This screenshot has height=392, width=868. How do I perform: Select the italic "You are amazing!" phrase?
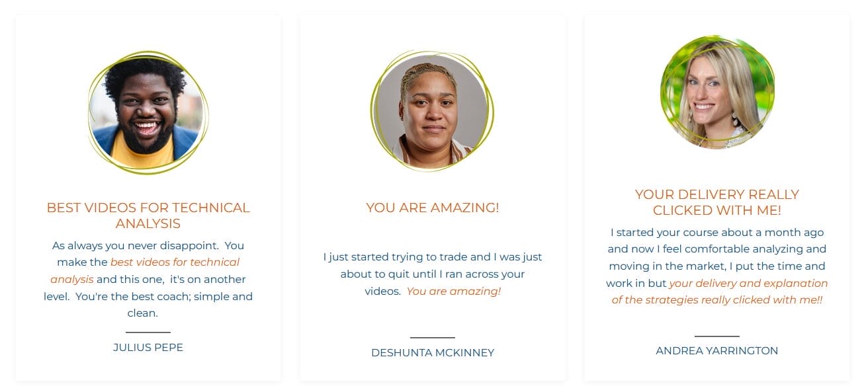453,291
